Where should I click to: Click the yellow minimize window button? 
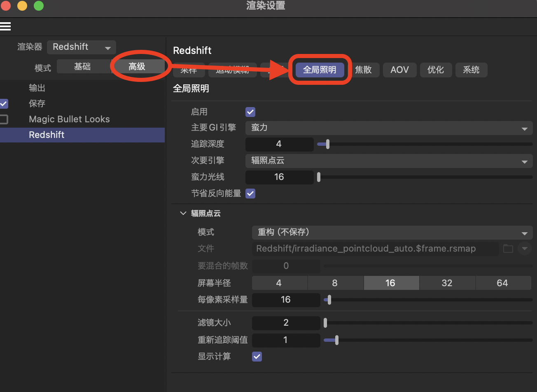(x=22, y=6)
